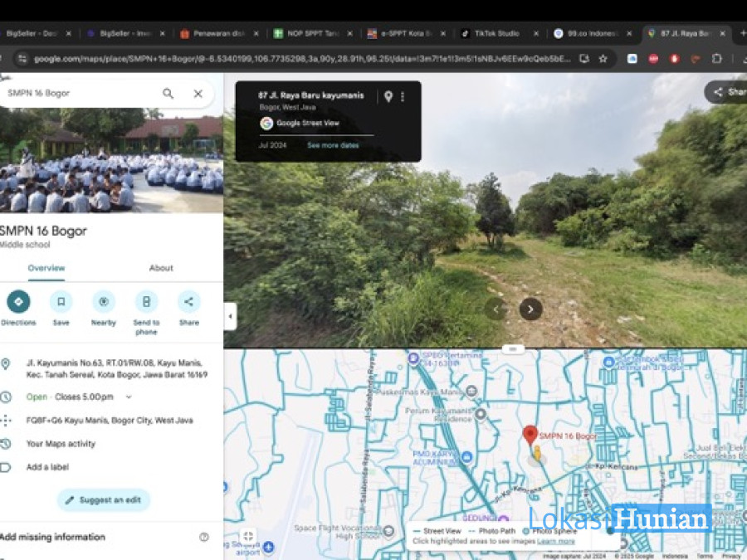Close the TikTok Studio browser tab
This screenshot has height=560, width=747.
[536, 33]
